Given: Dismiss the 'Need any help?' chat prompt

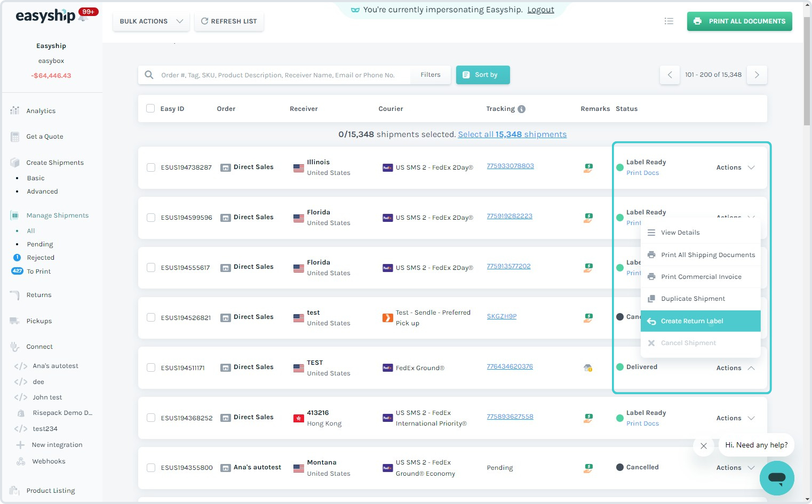Looking at the screenshot, I should tap(703, 446).
